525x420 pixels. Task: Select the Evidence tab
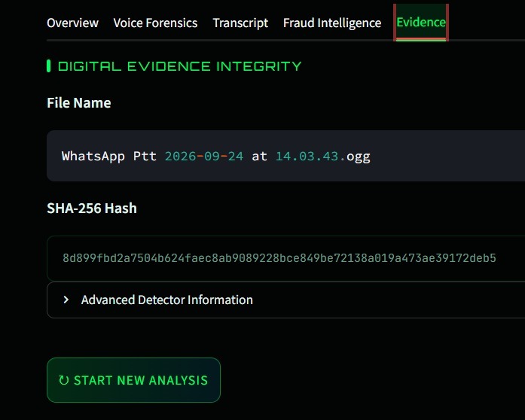421,23
